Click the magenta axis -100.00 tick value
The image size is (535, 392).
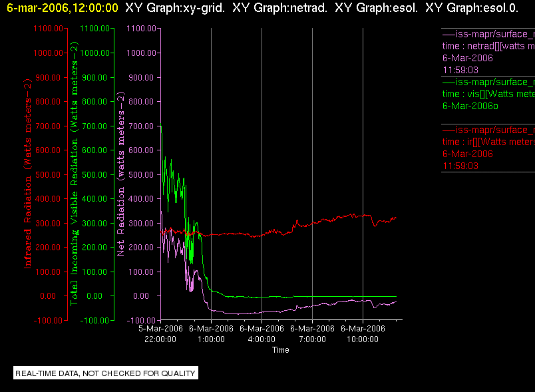click(x=141, y=321)
